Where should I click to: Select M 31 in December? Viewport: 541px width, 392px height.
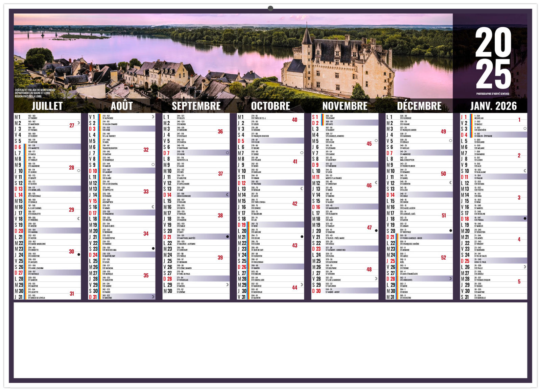pos(419,297)
